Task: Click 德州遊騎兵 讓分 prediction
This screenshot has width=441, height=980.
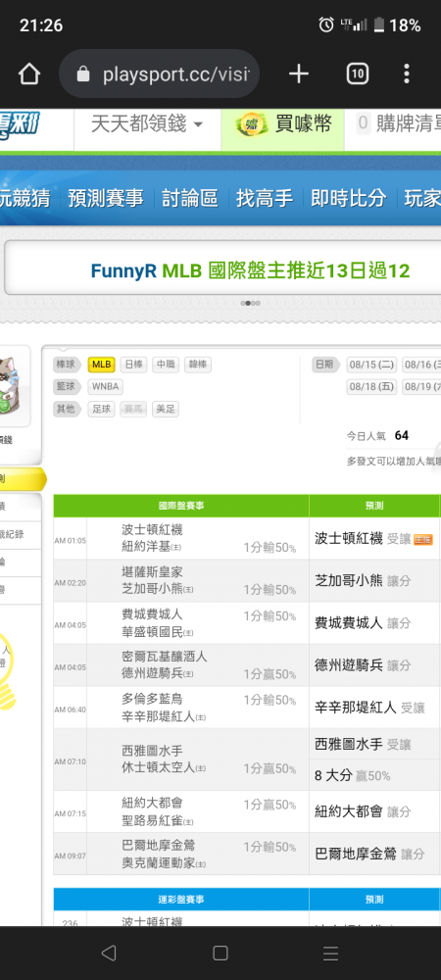Action: tap(363, 665)
